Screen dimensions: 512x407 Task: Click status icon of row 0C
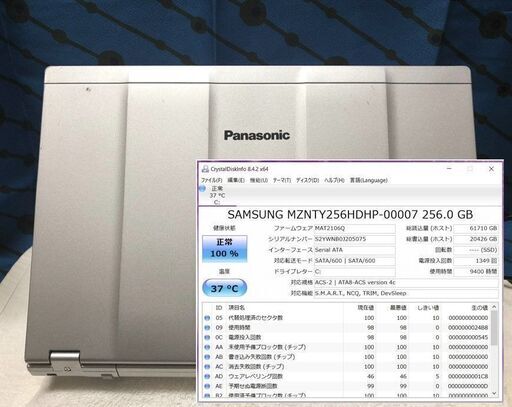coord(207,337)
